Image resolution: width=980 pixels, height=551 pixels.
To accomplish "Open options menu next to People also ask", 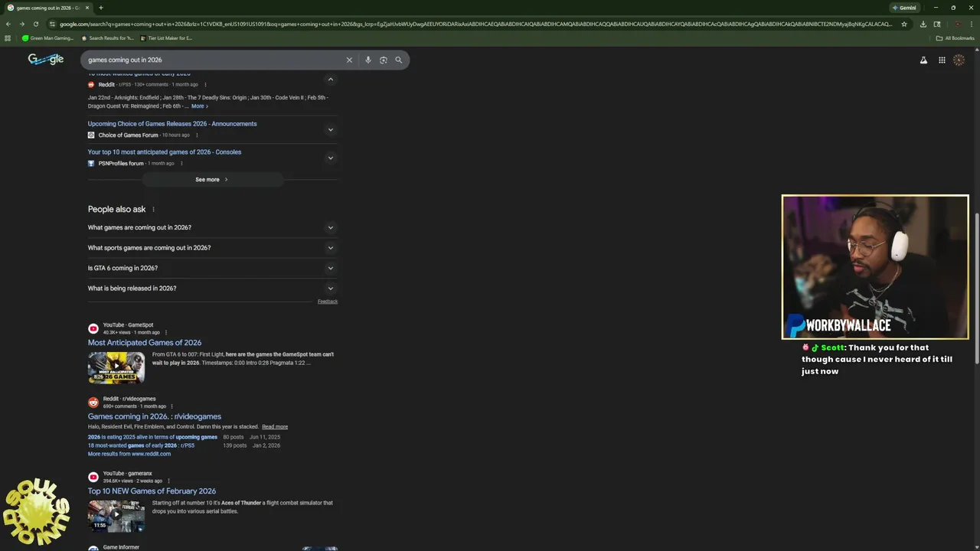I will click(x=153, y=210).
